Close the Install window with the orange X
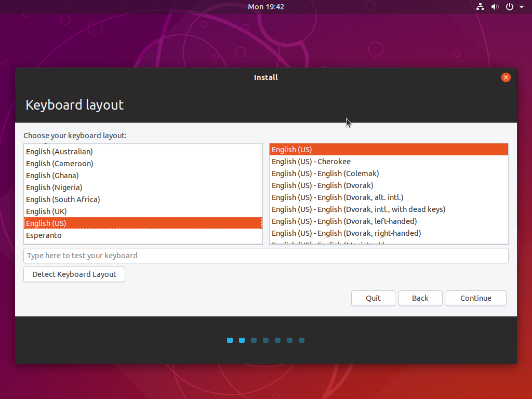The height and width of the screenshot is (399, 532). [x=506, y=77]
